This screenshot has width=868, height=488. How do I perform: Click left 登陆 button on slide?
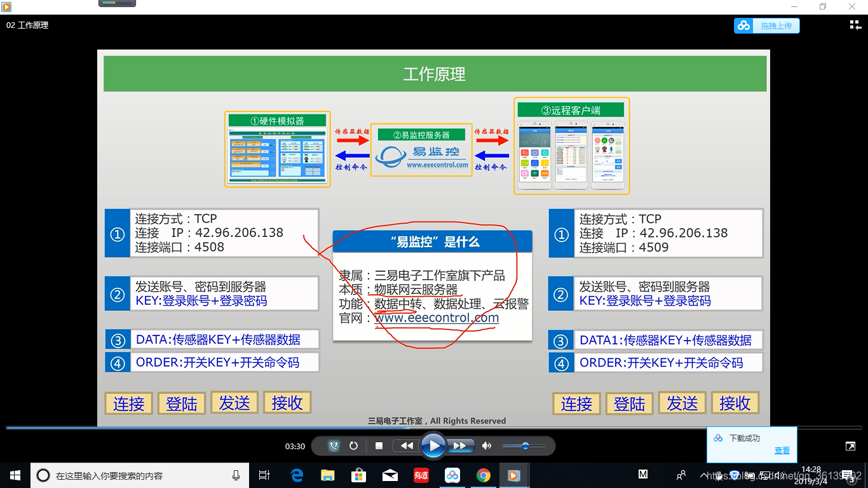pos(182,403)
